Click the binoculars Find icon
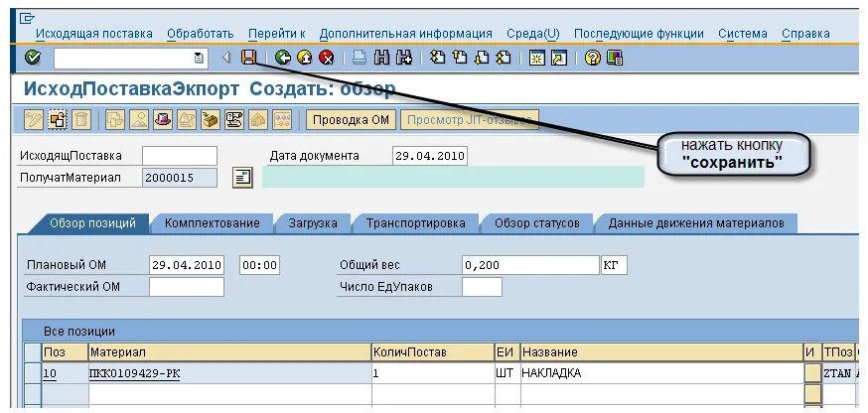This screenshot has height=413, width=868. coord(382,58)
